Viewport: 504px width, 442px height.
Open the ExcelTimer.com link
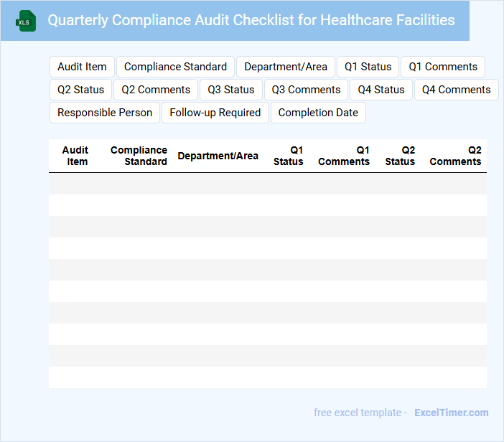click(451, 413)
